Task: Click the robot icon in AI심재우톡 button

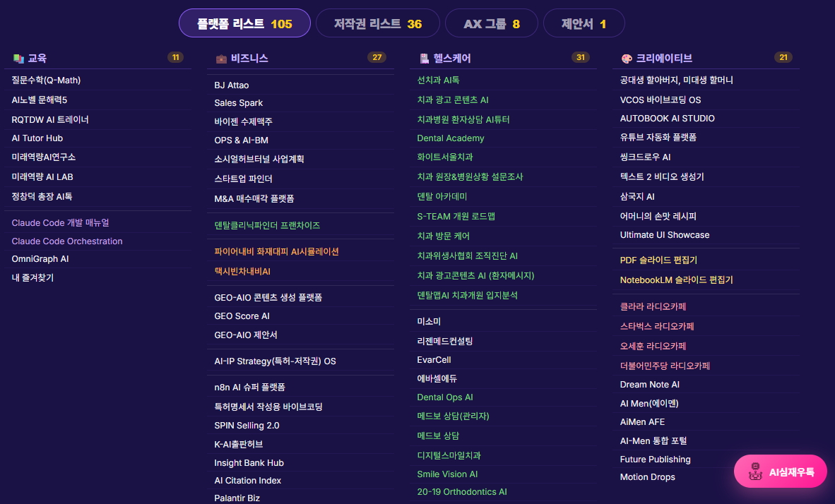Action: pos(755,471)
